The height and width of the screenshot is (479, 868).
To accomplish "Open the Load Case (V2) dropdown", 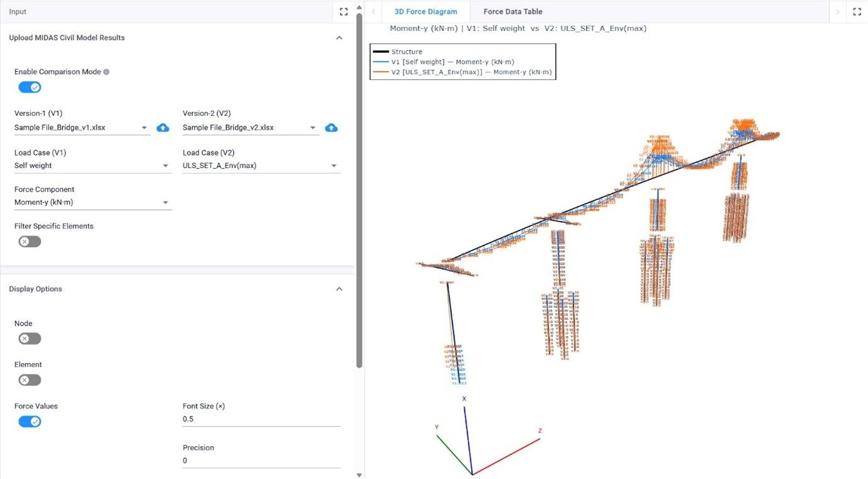I will [x=261, y=166].
